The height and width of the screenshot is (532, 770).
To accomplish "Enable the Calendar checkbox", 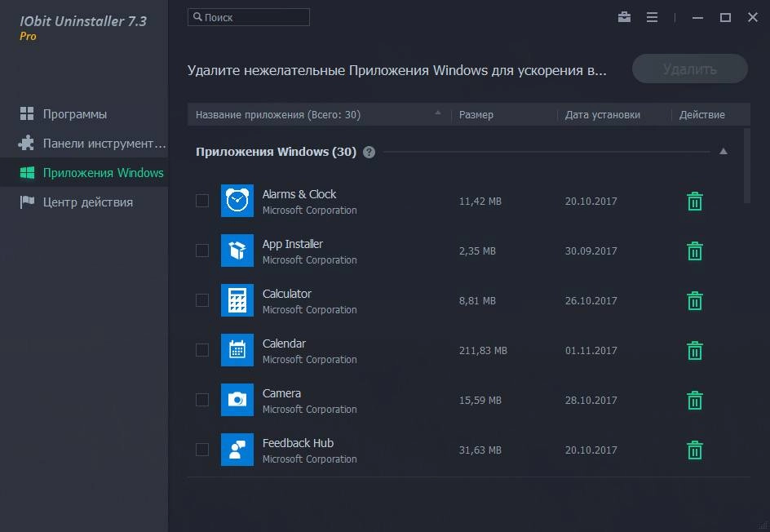I will [x=202, y=350].
